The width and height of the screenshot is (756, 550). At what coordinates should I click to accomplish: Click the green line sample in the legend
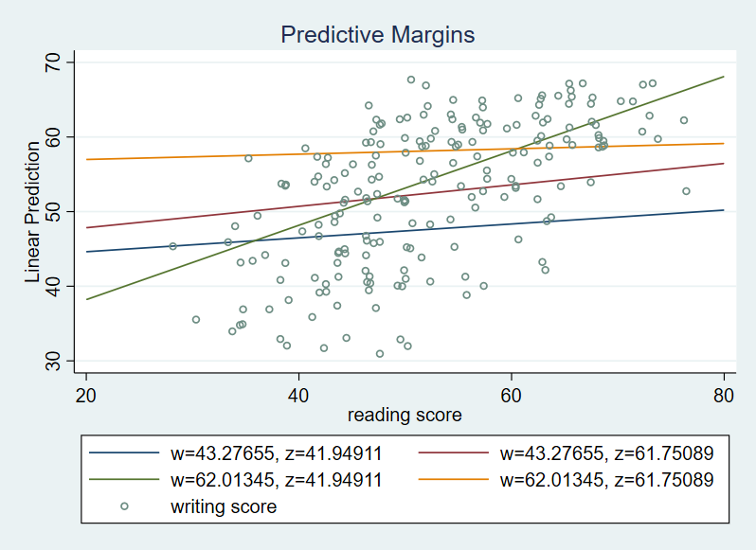(124, 480)
